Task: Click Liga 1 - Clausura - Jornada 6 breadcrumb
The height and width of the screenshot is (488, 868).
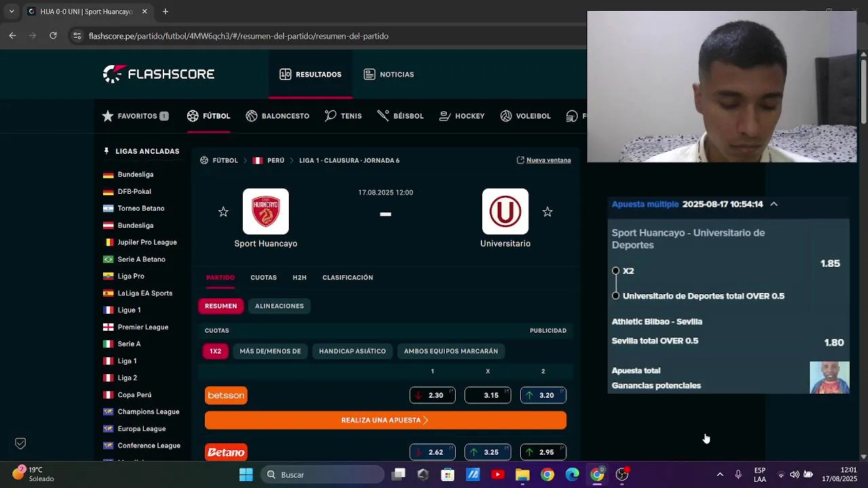Action: pyautogui.click(x=349, y=161)
